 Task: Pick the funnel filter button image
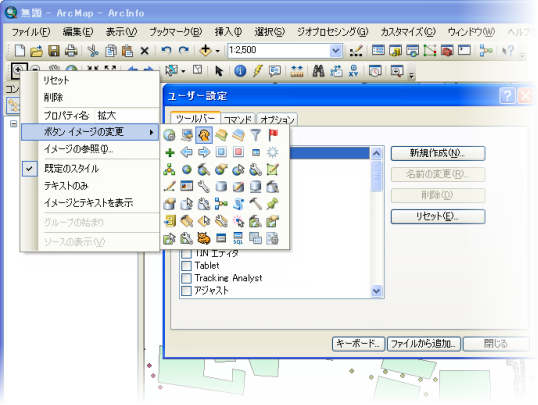255,135
